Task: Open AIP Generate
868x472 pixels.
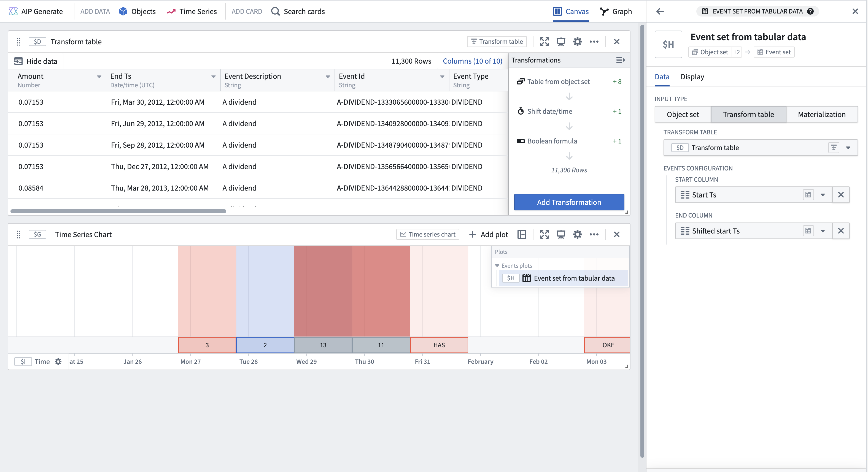Action: 36,12
